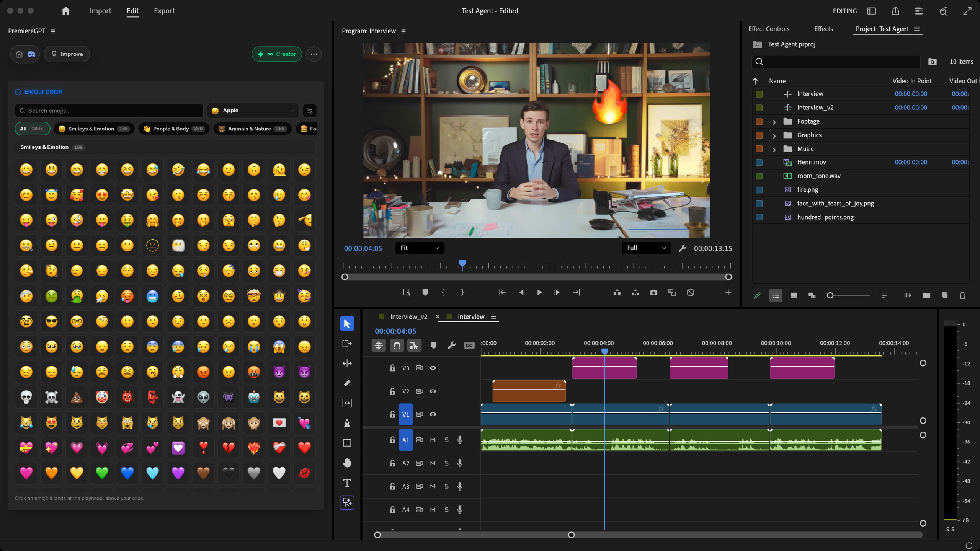Open the Program monitor wrench settings

coord(683,248)
